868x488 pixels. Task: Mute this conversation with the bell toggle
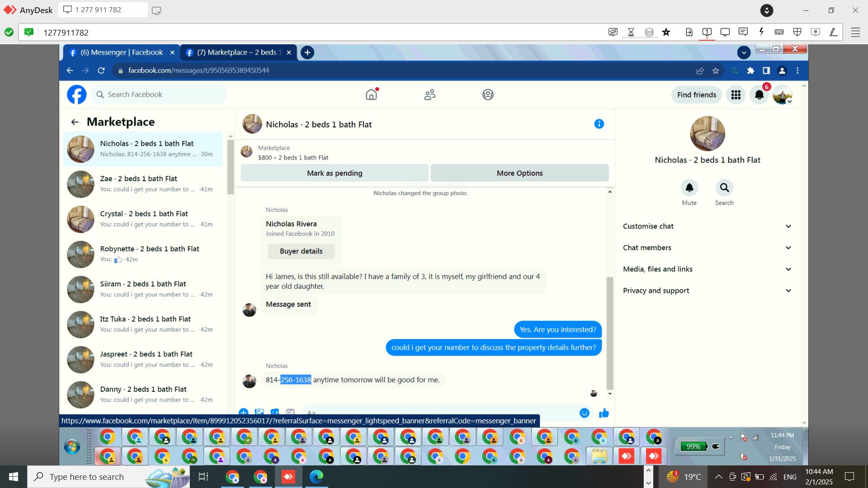[689, 188]
